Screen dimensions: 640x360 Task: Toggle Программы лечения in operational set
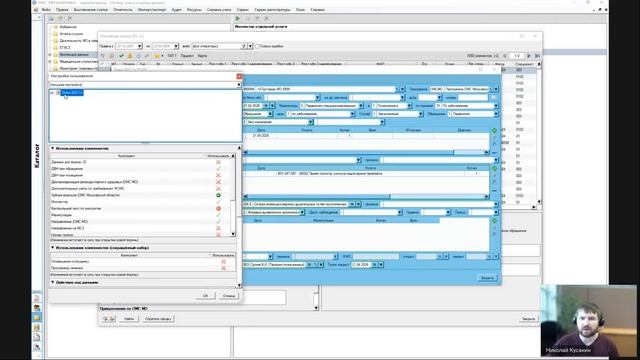(x=223, y=268)
